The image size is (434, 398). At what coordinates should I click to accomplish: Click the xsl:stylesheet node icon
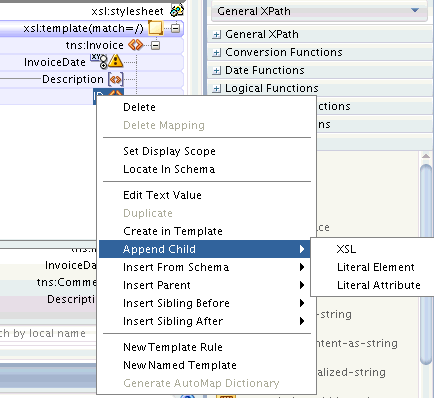click(177, 11)
